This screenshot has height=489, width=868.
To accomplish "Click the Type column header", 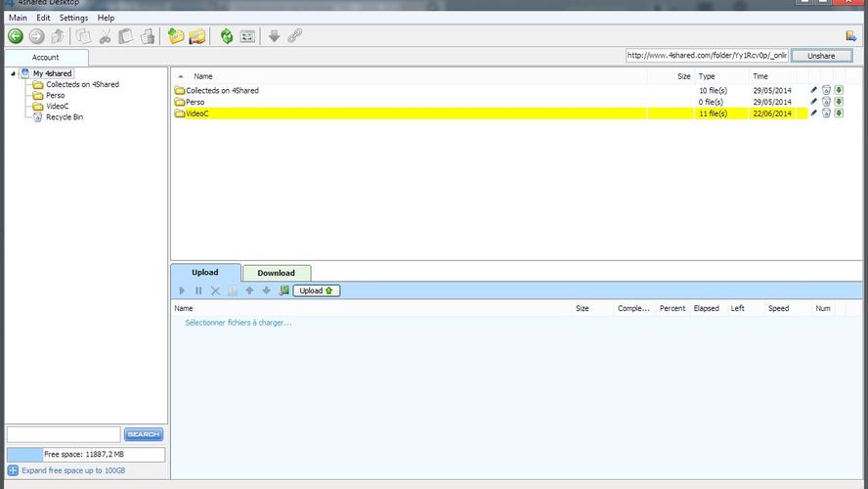I will click(721, 76).
